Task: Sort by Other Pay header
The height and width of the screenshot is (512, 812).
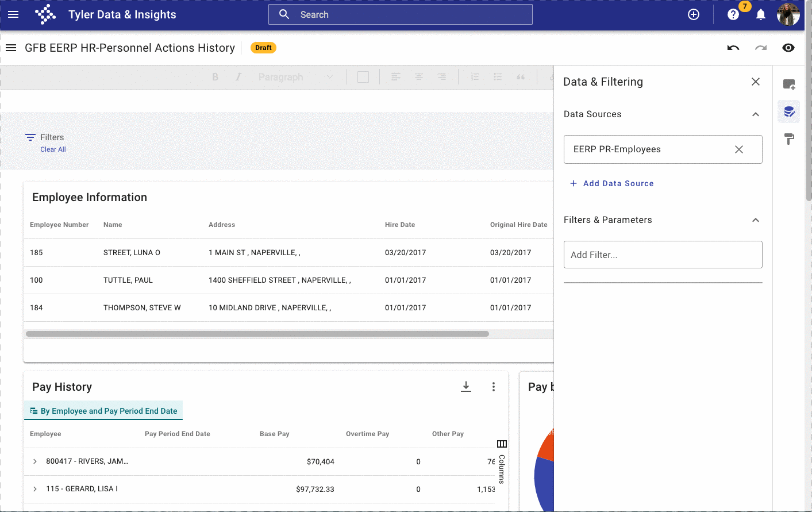Action: click(x=448, y=434)
